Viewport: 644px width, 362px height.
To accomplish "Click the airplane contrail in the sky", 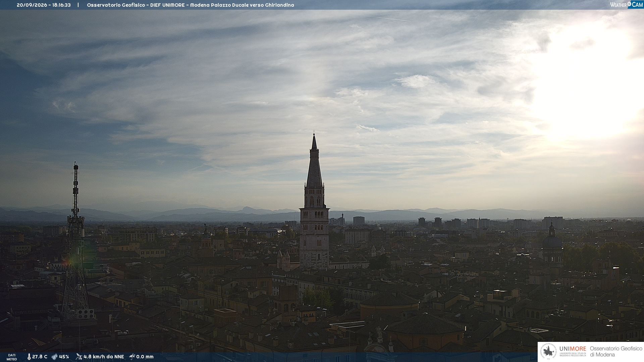I will pos(388,18).
